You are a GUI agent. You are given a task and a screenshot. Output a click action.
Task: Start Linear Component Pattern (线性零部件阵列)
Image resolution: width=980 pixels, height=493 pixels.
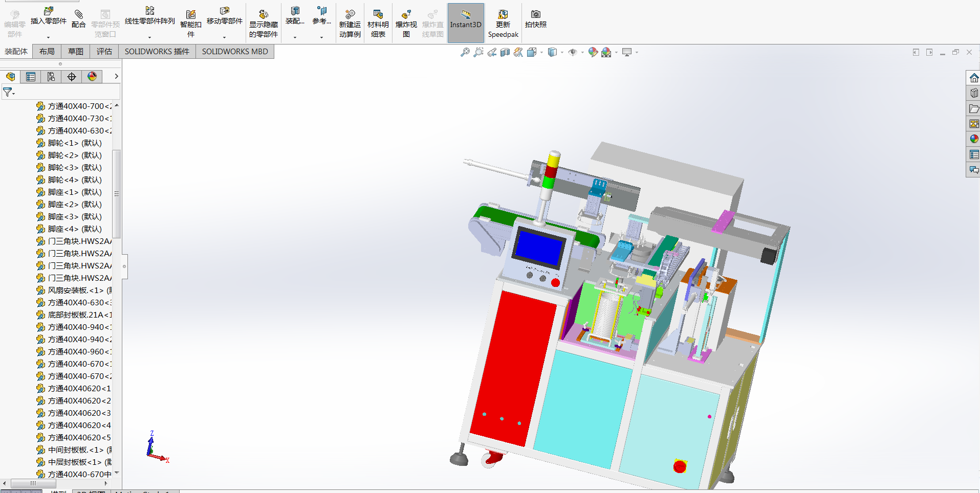(x=149, y=16)
